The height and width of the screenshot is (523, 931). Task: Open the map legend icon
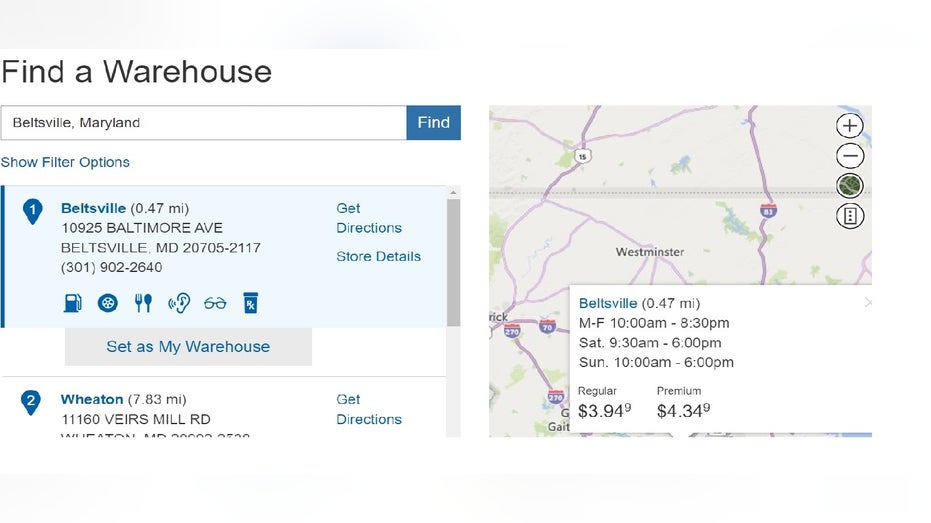coord(850,216)
